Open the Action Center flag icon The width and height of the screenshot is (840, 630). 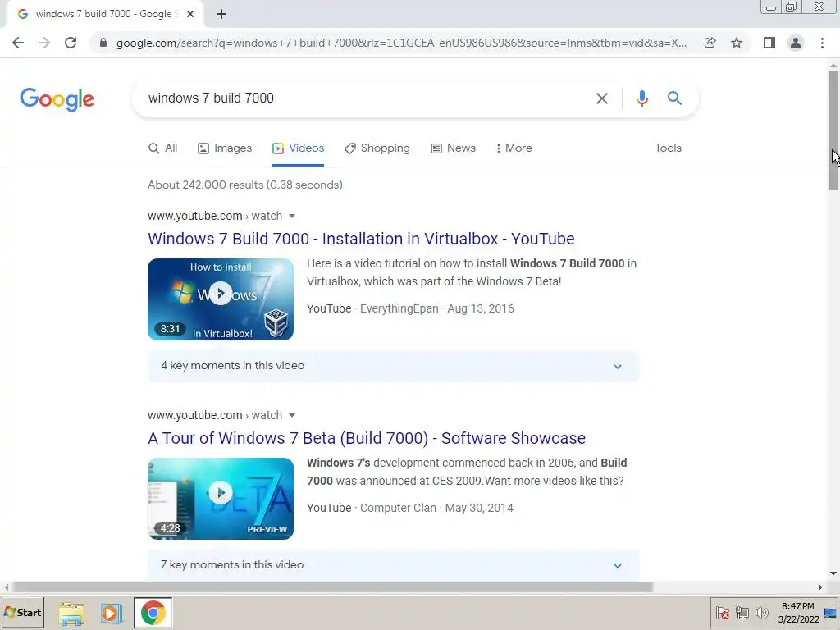click(x=723, y=613)
